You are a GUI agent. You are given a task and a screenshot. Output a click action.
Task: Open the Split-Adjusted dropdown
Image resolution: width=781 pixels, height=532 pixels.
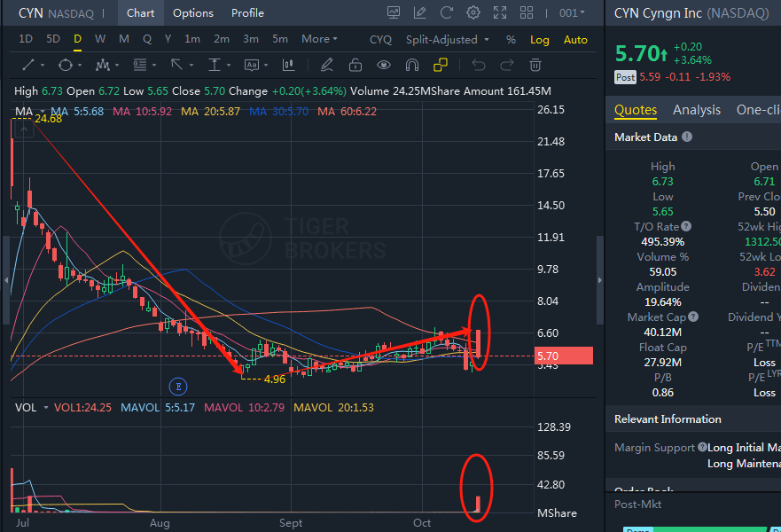448,40
